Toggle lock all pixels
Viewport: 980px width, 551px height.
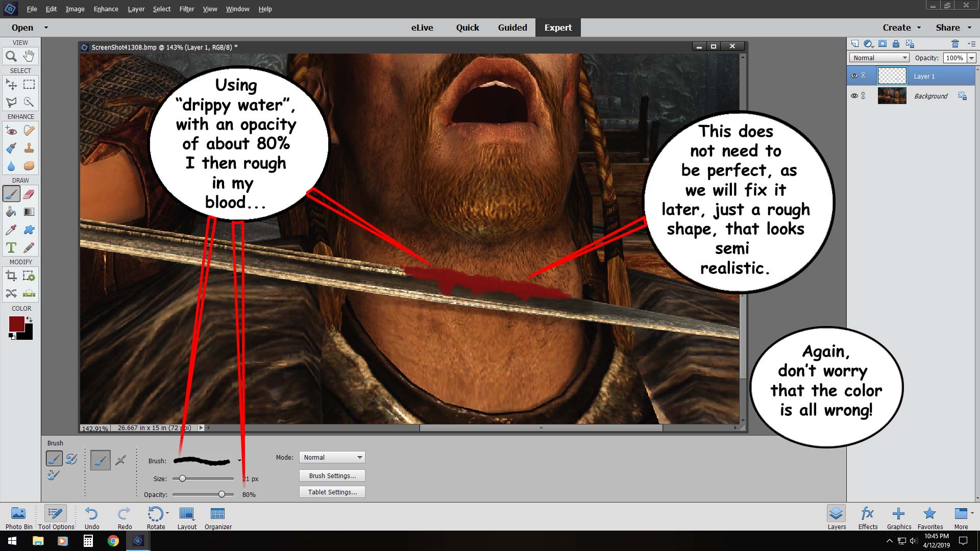tap(896, 44)
